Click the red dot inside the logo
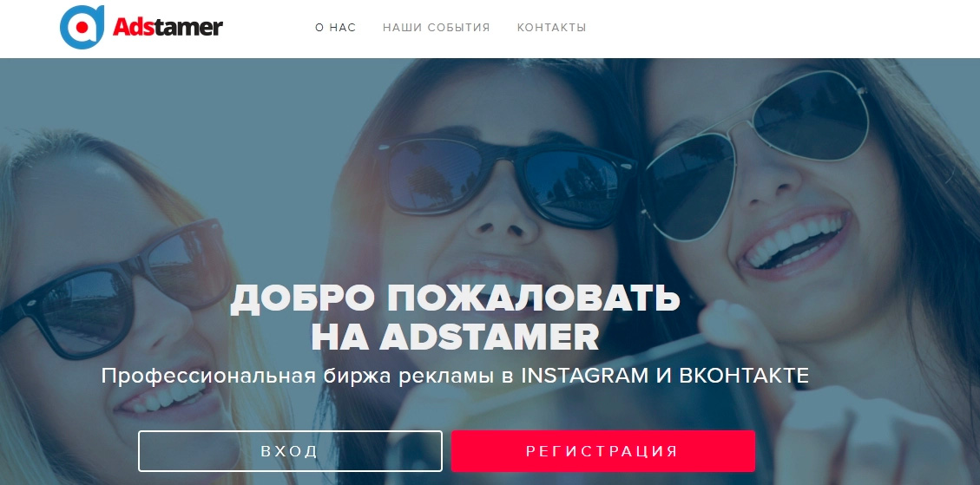 click(82, 27)
